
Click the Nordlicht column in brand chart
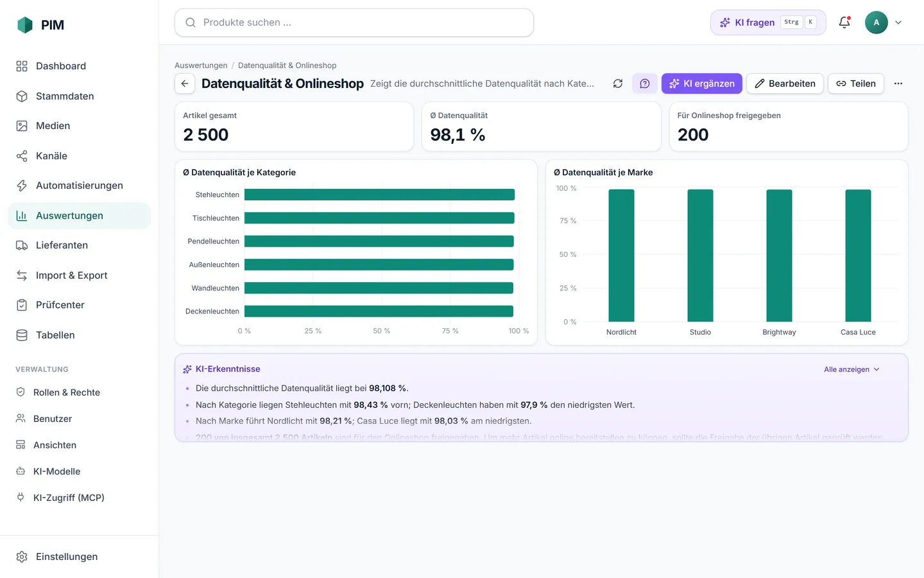click(x=621, y=256)
